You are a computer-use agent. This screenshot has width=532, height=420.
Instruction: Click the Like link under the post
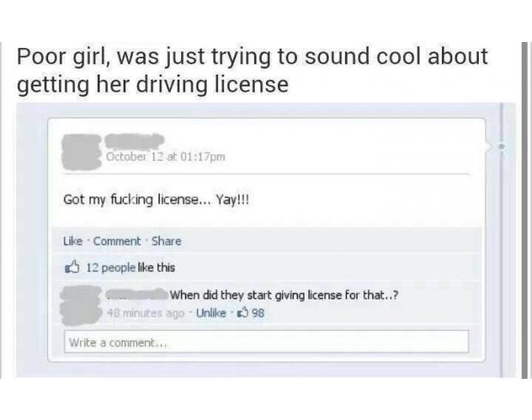tap(73, 241)
